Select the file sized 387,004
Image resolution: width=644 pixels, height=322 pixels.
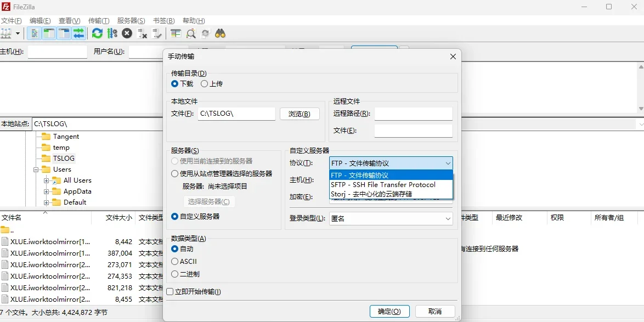pyautogui.click(x=82, y=253)
